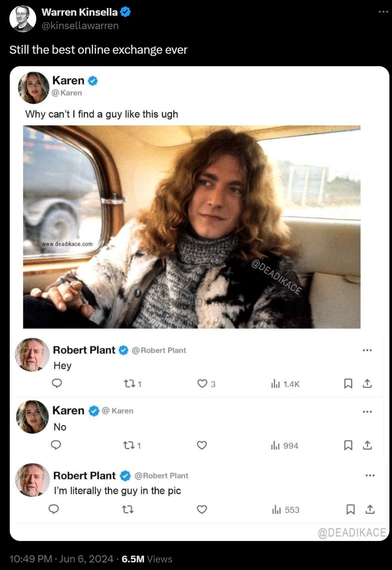Open more options on Robert Plant's "Hey" reply
Screen dimensions: 392x570
coord(367,350)
